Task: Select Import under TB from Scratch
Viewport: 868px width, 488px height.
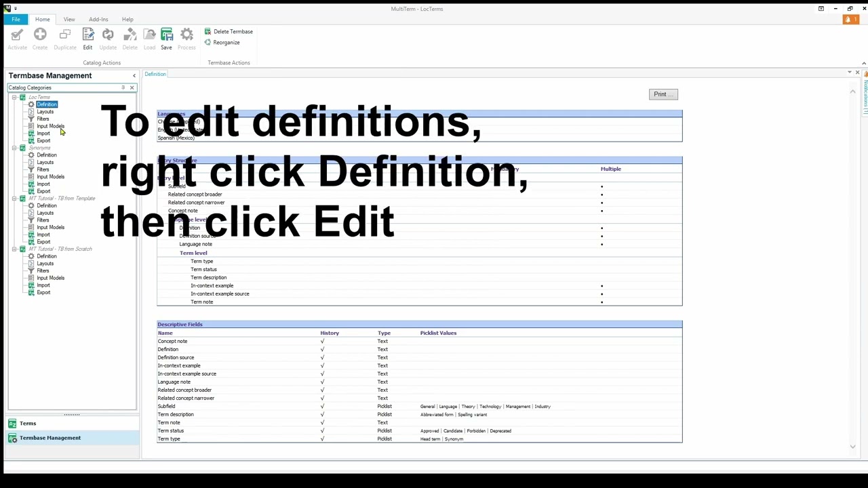Action: click(x=43, y=285)
